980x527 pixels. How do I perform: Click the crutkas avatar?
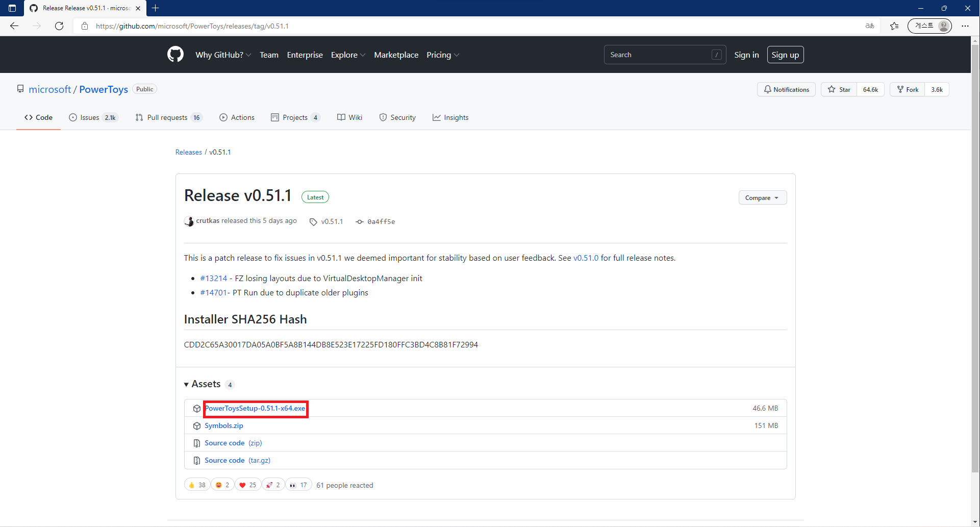189,221
